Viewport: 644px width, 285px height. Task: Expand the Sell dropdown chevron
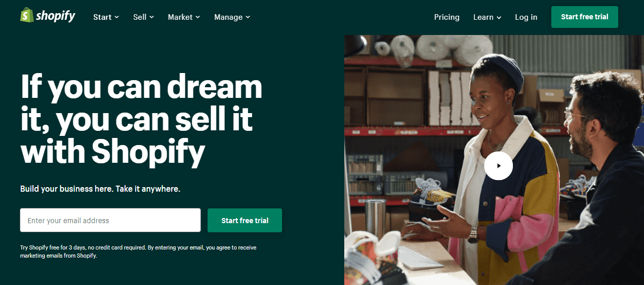point(151,17)
